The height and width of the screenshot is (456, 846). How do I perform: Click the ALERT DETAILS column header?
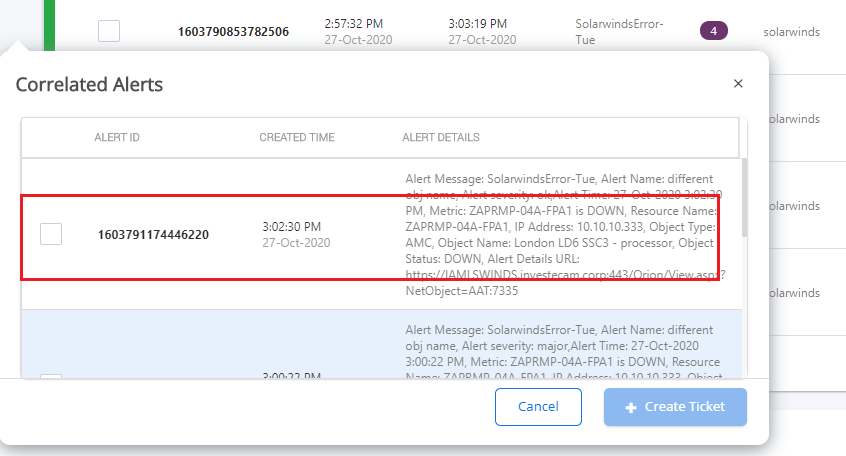coord(440,138)
